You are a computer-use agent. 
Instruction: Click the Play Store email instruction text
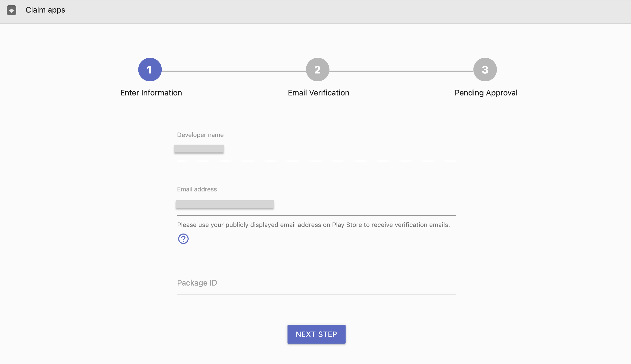[313, 225]
